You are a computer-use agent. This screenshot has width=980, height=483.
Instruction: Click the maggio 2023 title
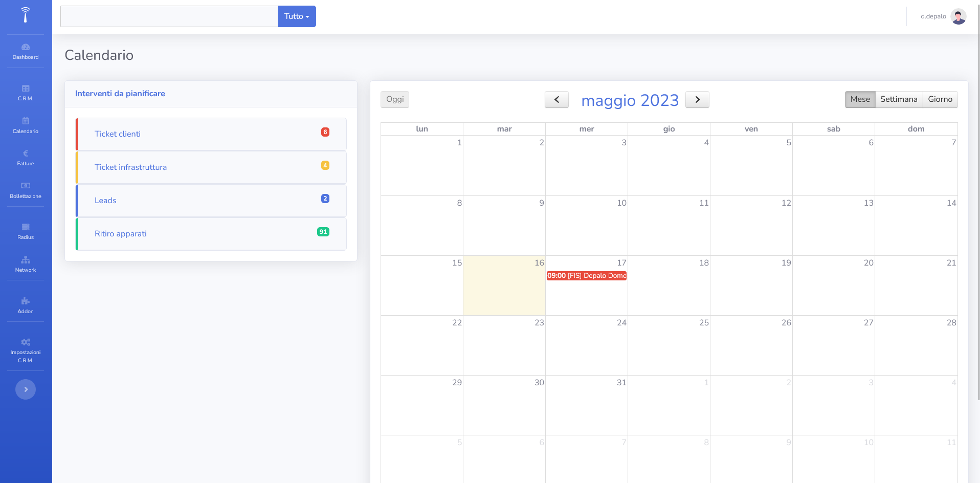(x=630, y=100)
